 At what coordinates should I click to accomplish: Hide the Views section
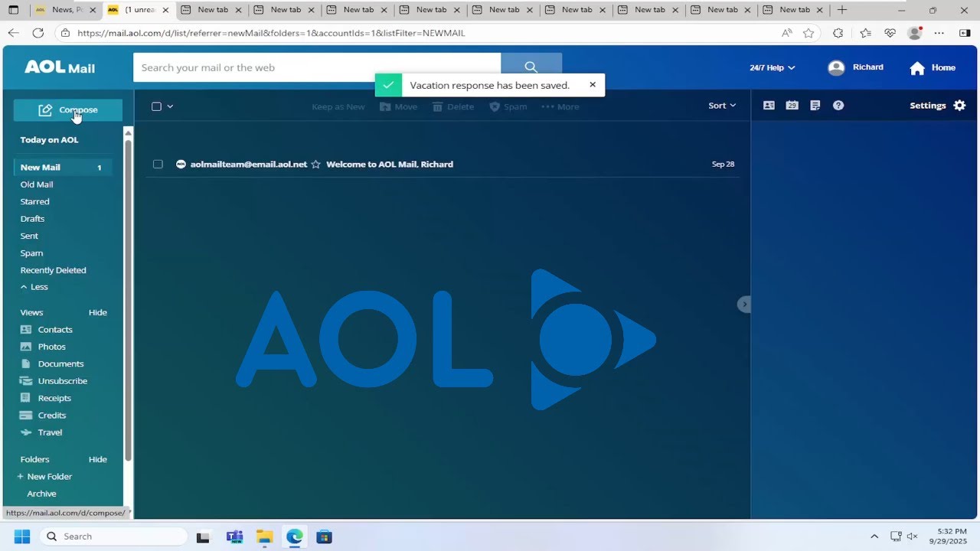pyautogui.click(x=98, y=312)
